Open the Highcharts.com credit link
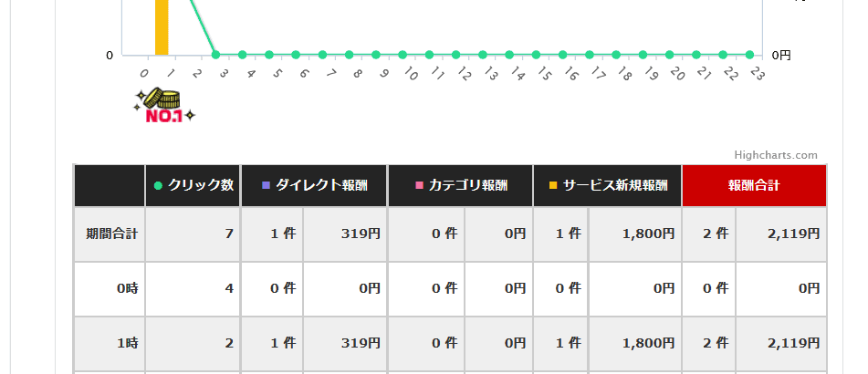 tap(776, 155)
